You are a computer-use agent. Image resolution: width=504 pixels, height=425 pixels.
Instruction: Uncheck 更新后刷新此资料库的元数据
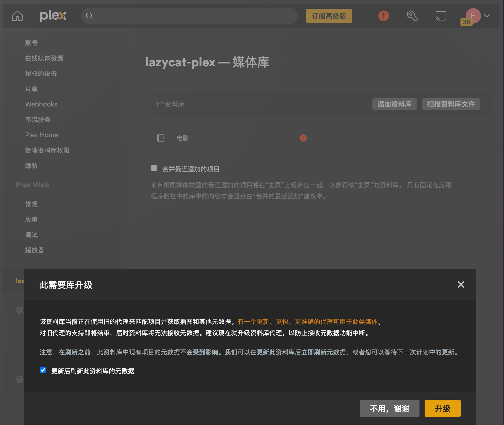(x=43, y=370)
